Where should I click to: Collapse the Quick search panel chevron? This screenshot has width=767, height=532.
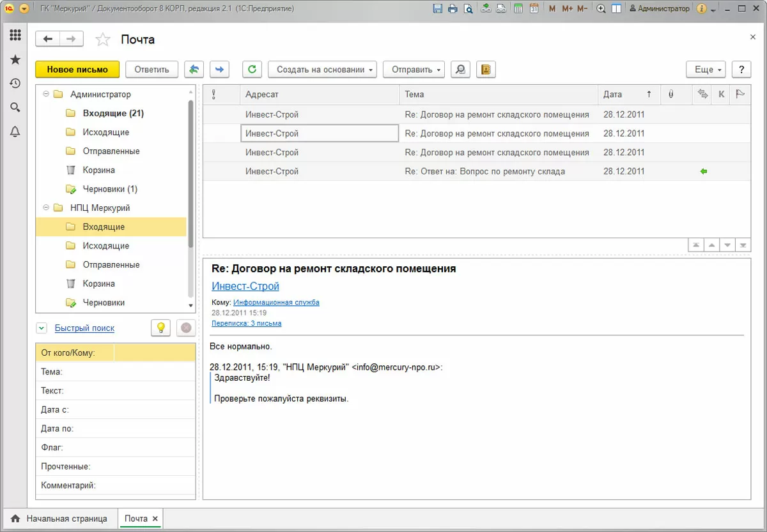click(42, 328)
